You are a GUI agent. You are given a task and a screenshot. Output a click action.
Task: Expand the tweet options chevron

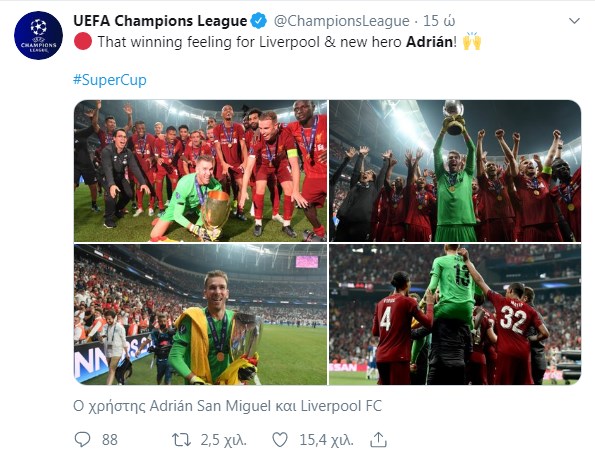pyautogui.click(x=575, y=21)
